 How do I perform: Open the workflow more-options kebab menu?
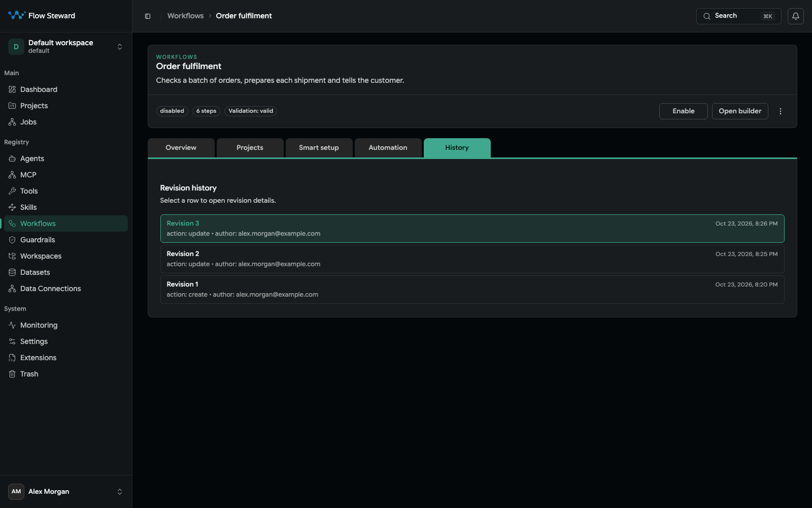coord(781,111)
